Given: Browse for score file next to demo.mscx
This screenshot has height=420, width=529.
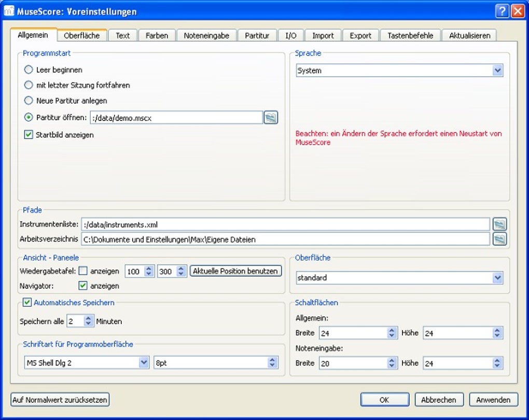Looking at the screenshot, I should (x=271, y=118).
